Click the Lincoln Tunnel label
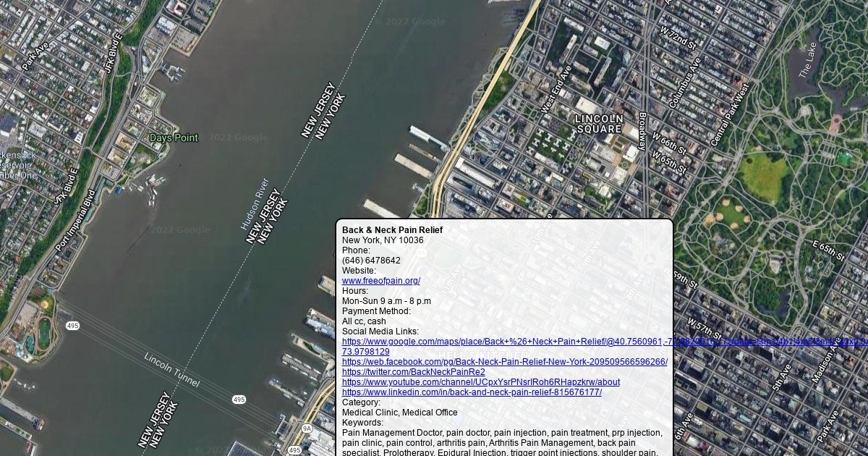The width and height of the screenshot is (868, 456). [x=171, y=370]
